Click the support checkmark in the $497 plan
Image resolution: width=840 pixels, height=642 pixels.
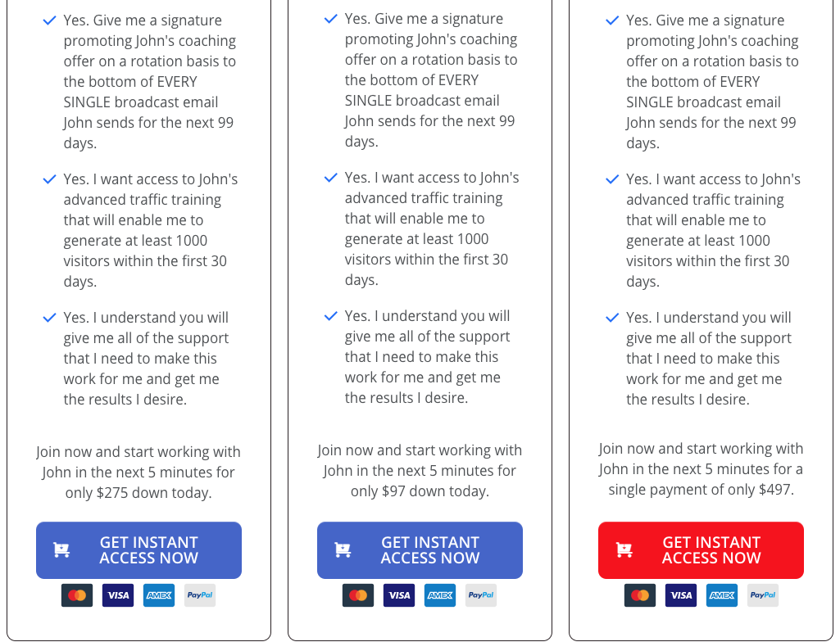pyautogui.click(x=612, y=318)
